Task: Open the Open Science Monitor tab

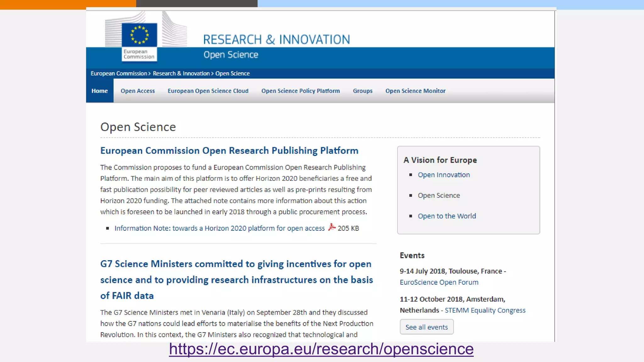Action: click(x=415, y=91)
